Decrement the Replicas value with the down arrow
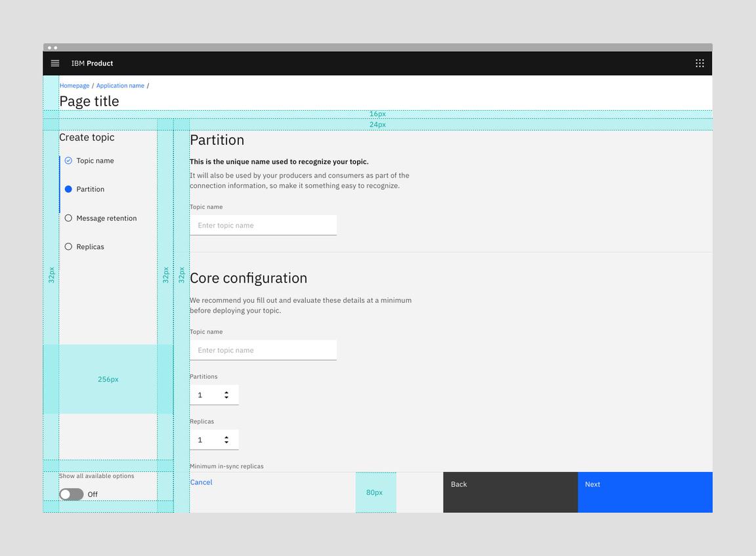This screenshot has width=756, height=556. point(228,442)
